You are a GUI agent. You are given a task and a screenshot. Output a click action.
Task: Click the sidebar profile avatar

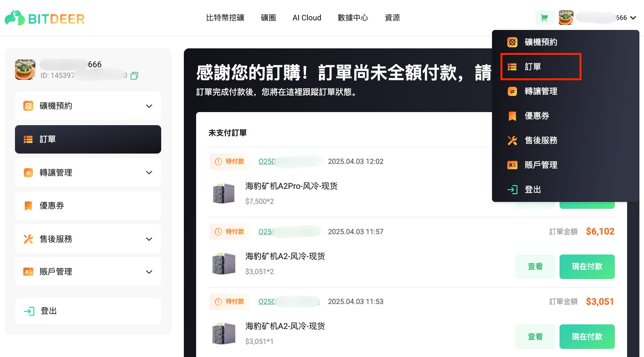(25, 69)
